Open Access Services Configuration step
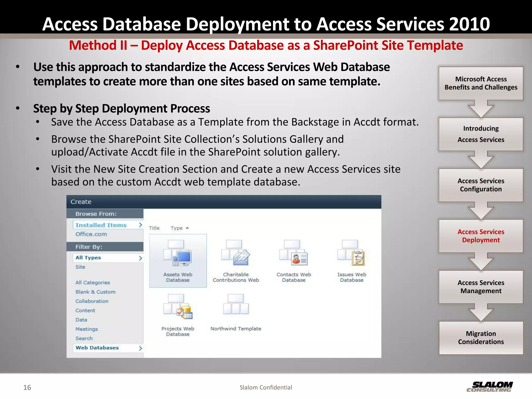Image resolution: width=532 pixels, height=399 pixels. pos(481,185)
